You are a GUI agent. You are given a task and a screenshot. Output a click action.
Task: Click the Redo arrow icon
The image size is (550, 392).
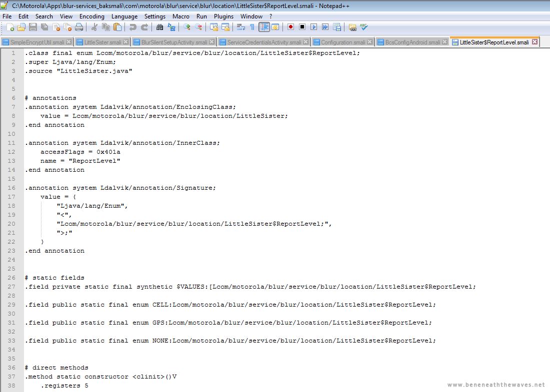tap(144, 27)
